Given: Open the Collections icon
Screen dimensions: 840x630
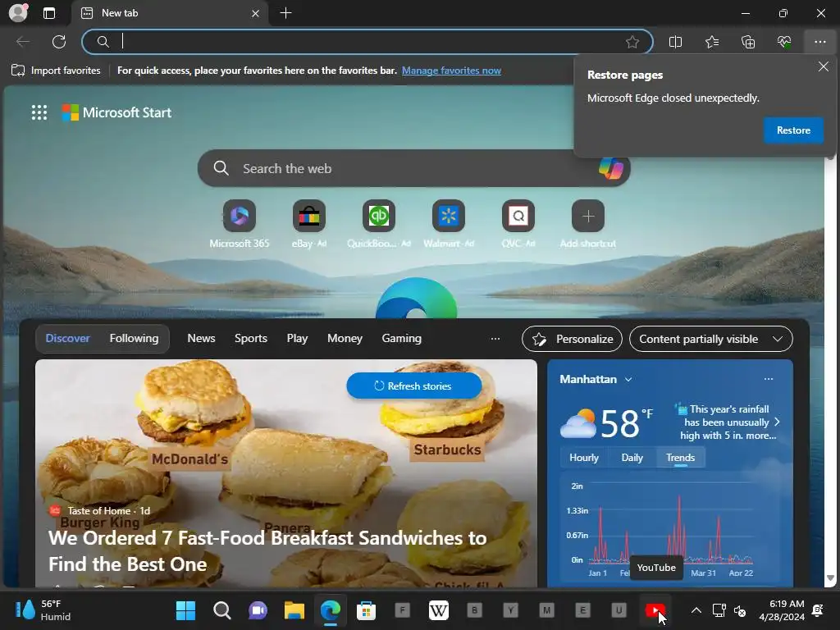Looking at the screenshot, I should point(748,42).
